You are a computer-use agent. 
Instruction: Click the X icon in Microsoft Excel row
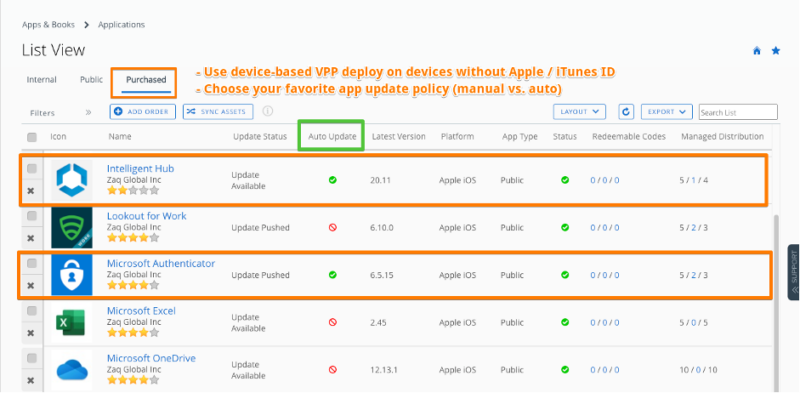(31, 333)
